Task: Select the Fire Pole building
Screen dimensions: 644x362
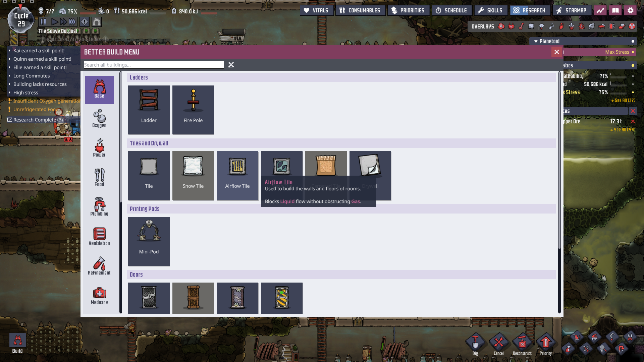Action: pyautogui.click(x=193, y=110)
